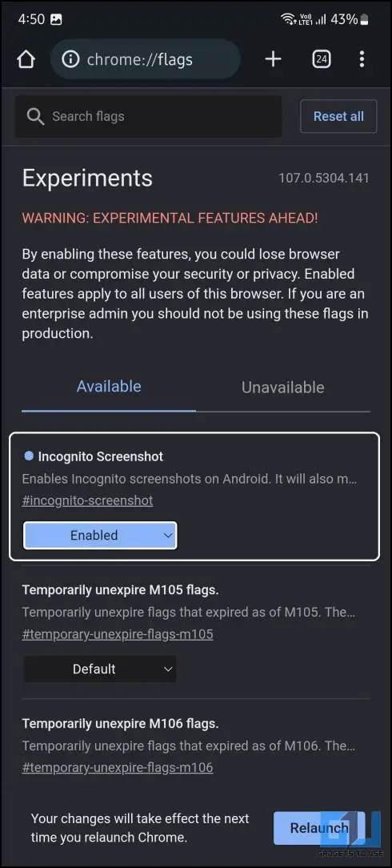Open the M105 flags Default dropdown
The image size is (392, 868).
tap(100, 669)
